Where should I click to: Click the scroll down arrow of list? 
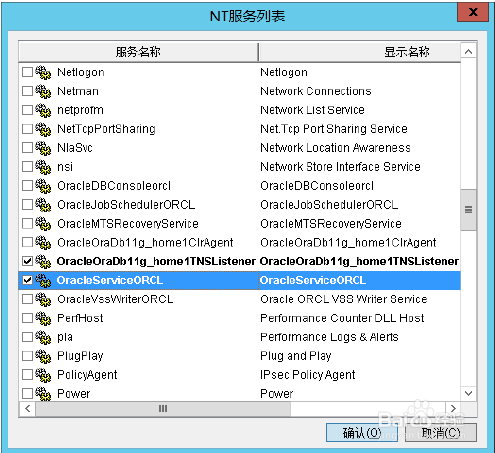coord(468,393)
